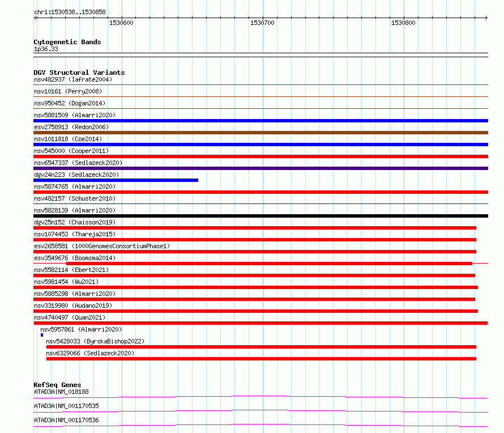Click the brown bar of esv2758913
504x433 pixels.
coord(260,133)
